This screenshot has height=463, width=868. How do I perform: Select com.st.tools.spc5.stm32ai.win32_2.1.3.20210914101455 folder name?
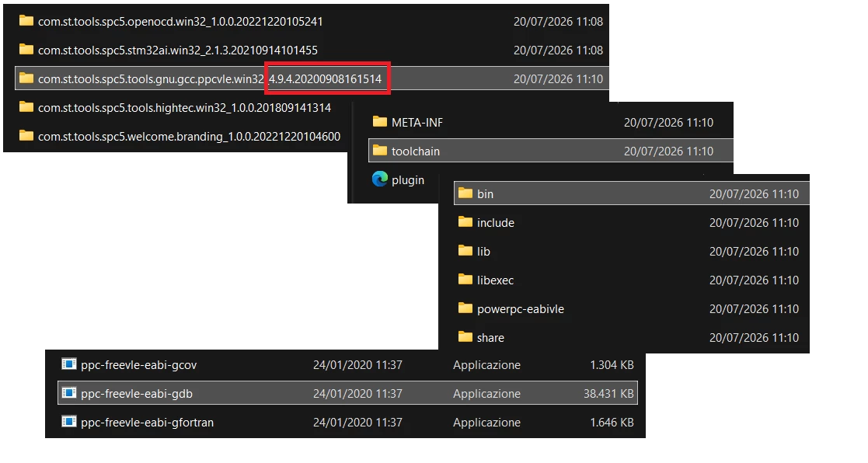178,50
